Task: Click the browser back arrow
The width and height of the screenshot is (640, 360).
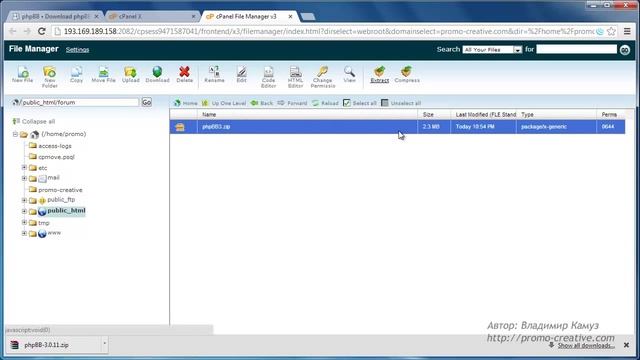Action: pyautogui.click(x=13, y=31)
